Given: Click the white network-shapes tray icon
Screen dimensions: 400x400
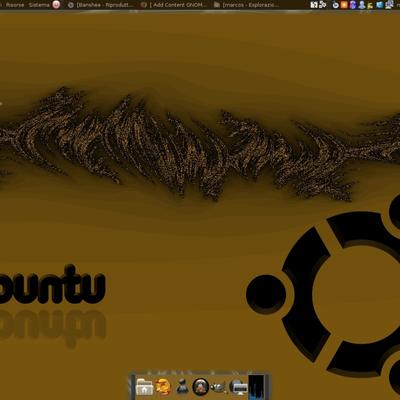Looking at the screenshot, I should click(322, 5).
